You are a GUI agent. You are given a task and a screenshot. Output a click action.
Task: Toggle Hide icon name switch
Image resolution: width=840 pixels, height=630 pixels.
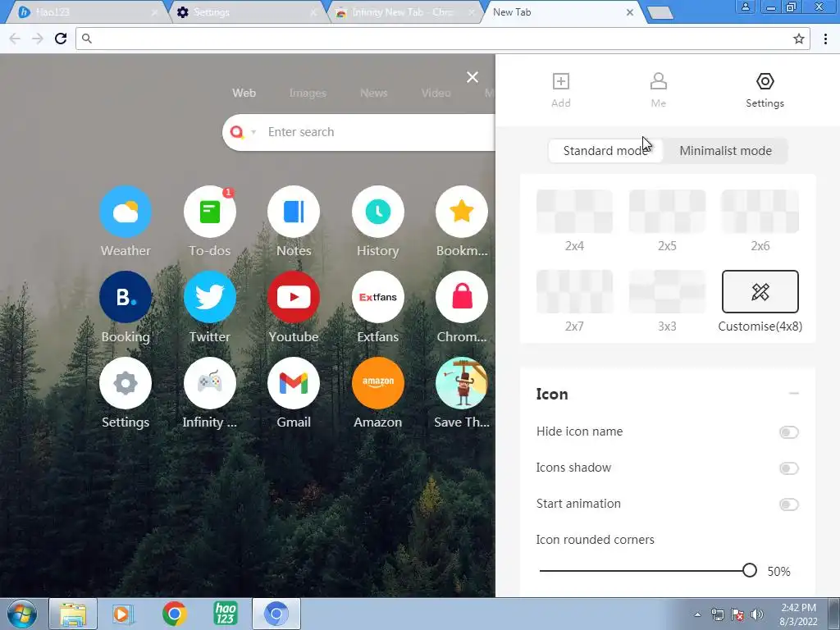[788, 432]
